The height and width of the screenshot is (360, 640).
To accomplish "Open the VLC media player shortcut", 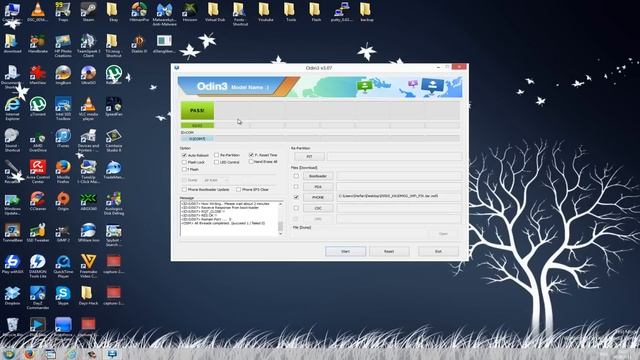I will click(x=88, y=109).
